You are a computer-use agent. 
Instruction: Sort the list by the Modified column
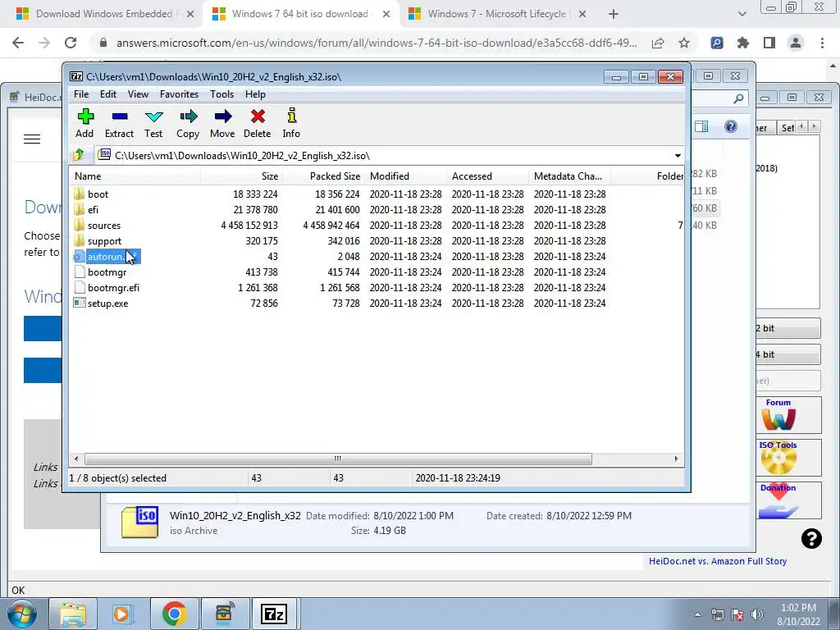(405, 176)
